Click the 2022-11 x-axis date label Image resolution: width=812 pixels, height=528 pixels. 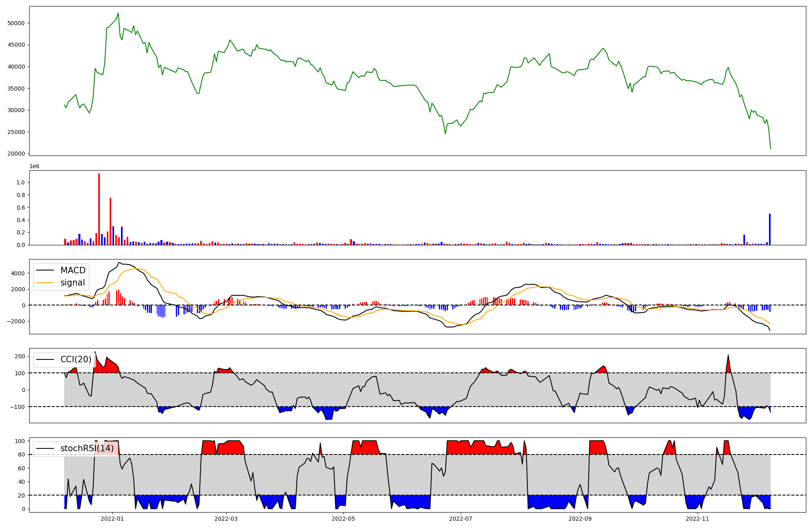tap(697, 519)
